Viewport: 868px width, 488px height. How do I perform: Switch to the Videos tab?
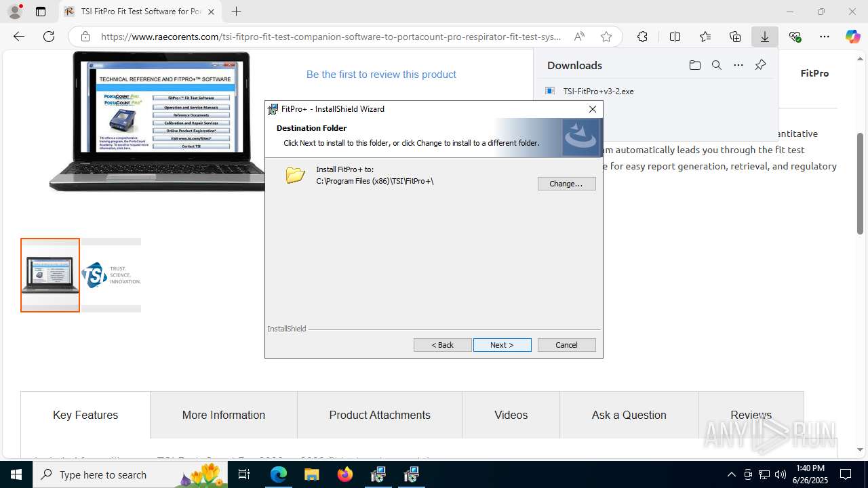(511, 415)
